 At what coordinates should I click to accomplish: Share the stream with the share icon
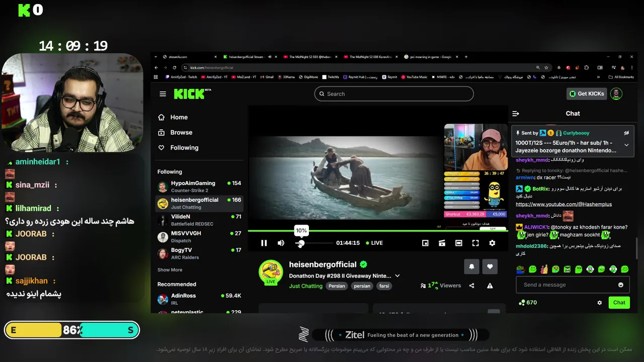coord(471,286)
